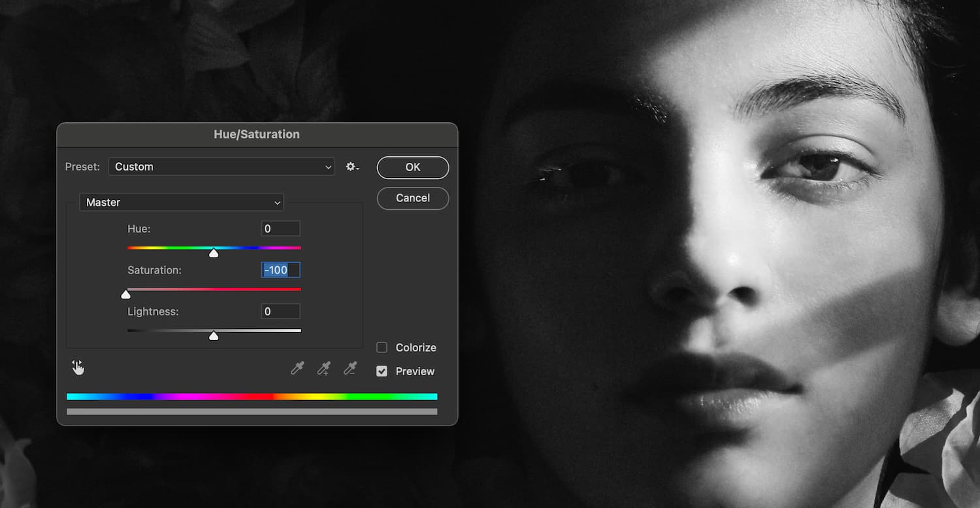The height and width of the screenshot is (508, 980).
Task: Click the Preset: label
Action: (x=82, y=167)
